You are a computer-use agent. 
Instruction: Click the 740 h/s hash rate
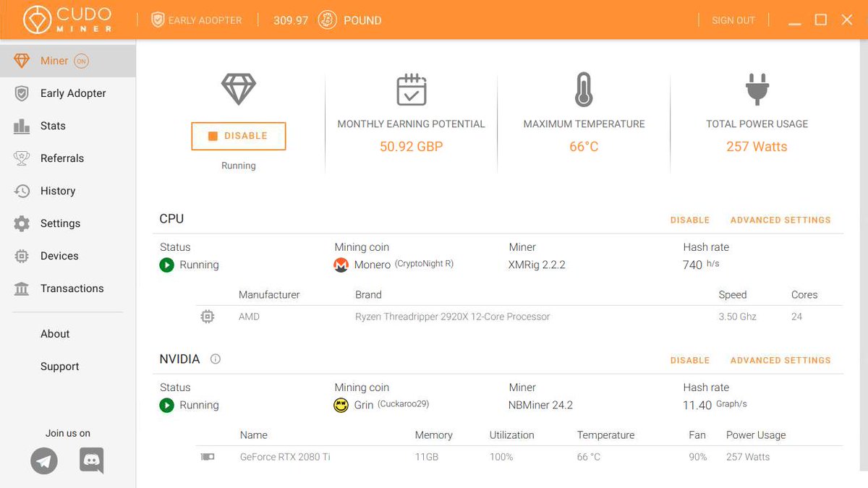(x=701, y=265)
